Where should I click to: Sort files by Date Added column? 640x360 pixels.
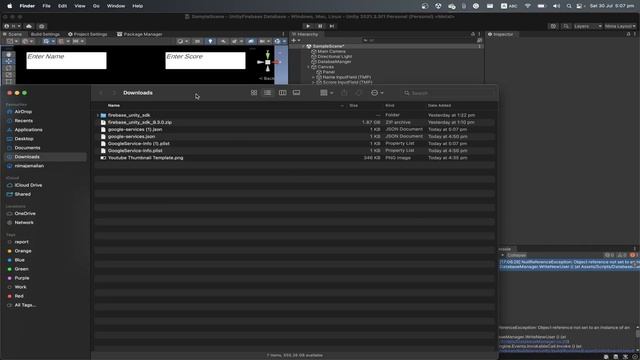pyautogui.click(x=439, y=106)
